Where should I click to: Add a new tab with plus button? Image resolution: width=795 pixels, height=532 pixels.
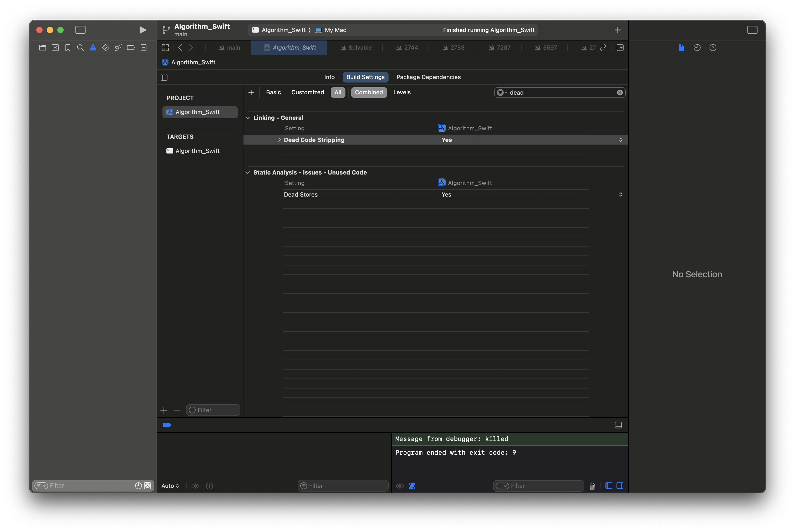pyautogui.click(x=618, y=30)
